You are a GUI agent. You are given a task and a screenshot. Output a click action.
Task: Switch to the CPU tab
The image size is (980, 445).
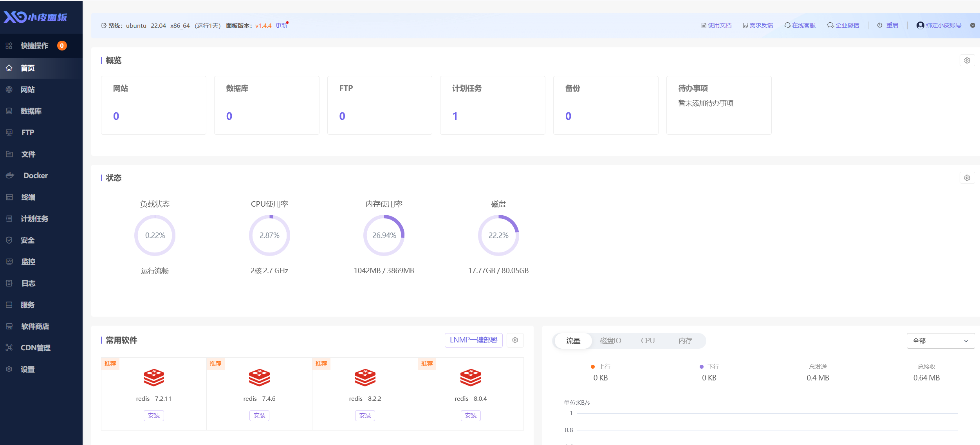(x=648, y=341)
